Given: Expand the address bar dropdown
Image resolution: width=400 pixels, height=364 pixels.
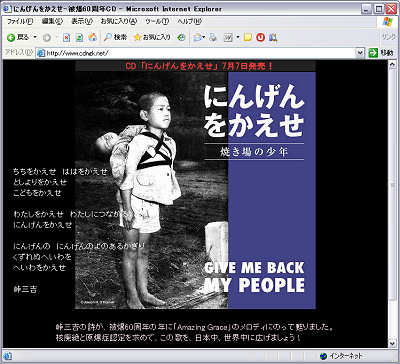Looking at the screenshot, I should coord(360,53).
